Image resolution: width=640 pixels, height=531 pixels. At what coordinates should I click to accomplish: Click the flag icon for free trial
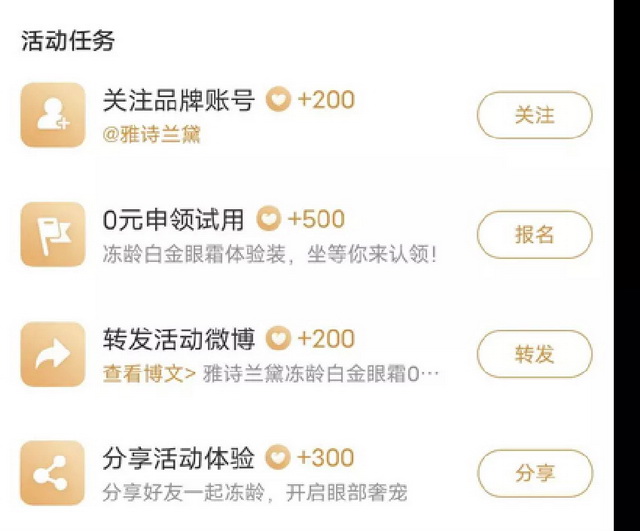pos(53,234)
